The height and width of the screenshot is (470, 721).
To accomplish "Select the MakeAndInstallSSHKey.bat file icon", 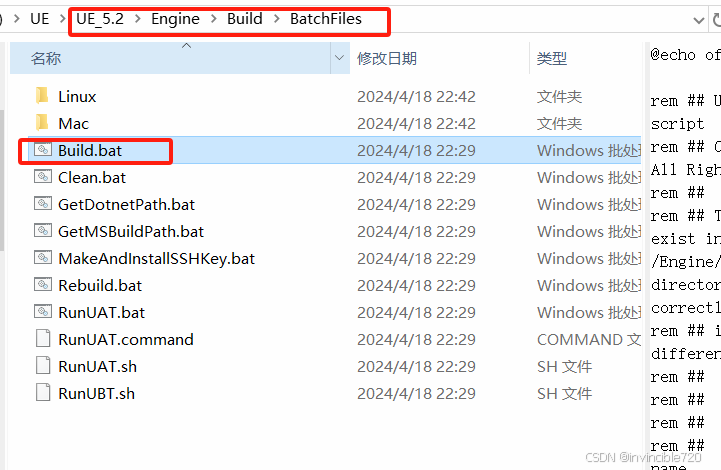I will click(43, 258).
